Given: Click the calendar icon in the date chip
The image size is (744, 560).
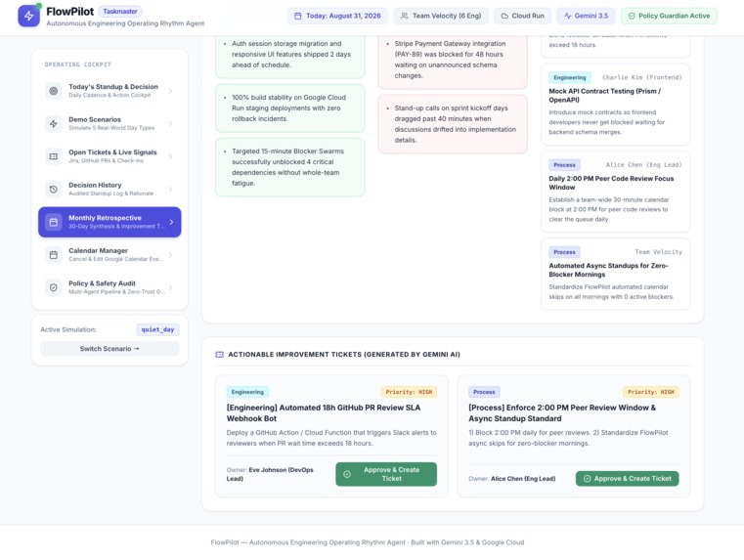Looking at the screenshot, I should click(x=297, y=16).
